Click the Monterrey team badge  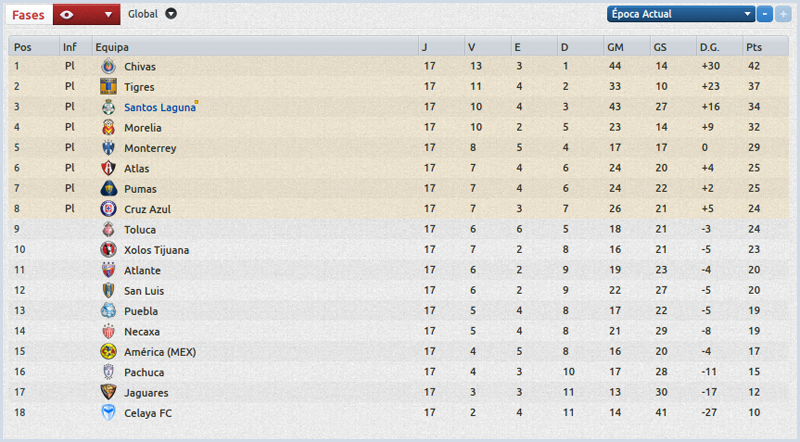click(x=109, y=148)
